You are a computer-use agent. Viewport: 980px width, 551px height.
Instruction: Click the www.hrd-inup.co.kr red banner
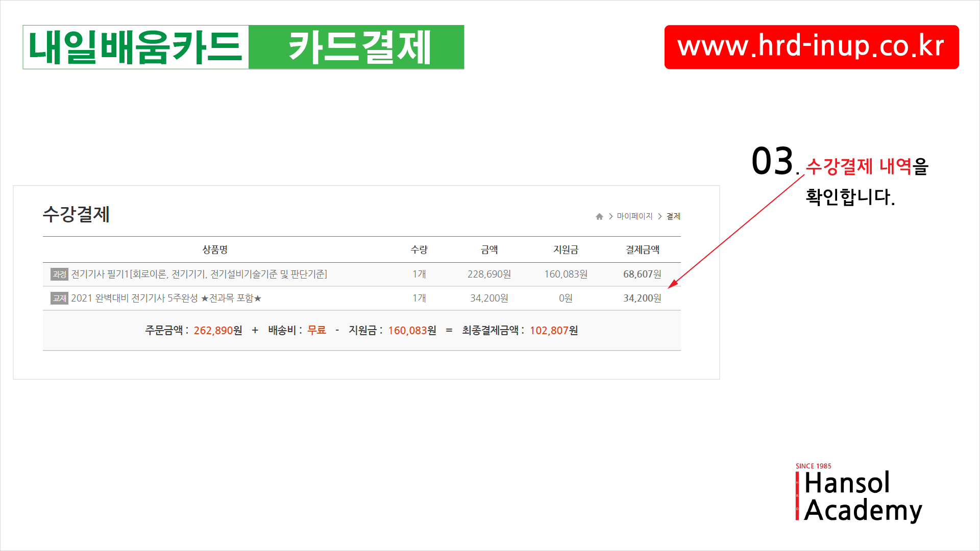(812, 47)
